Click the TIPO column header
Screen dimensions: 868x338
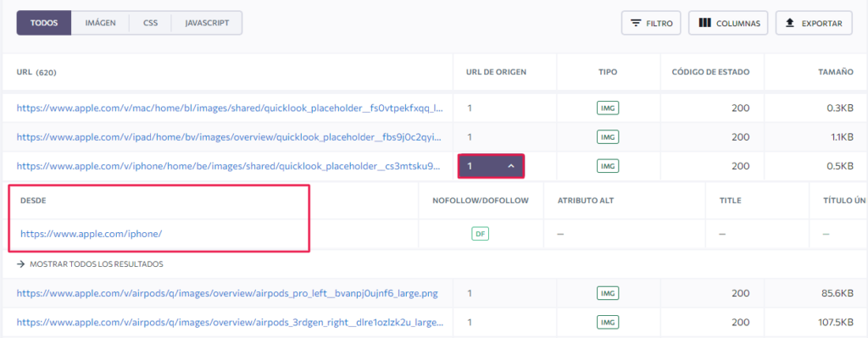pyautogui.click(x=608, y=72)
